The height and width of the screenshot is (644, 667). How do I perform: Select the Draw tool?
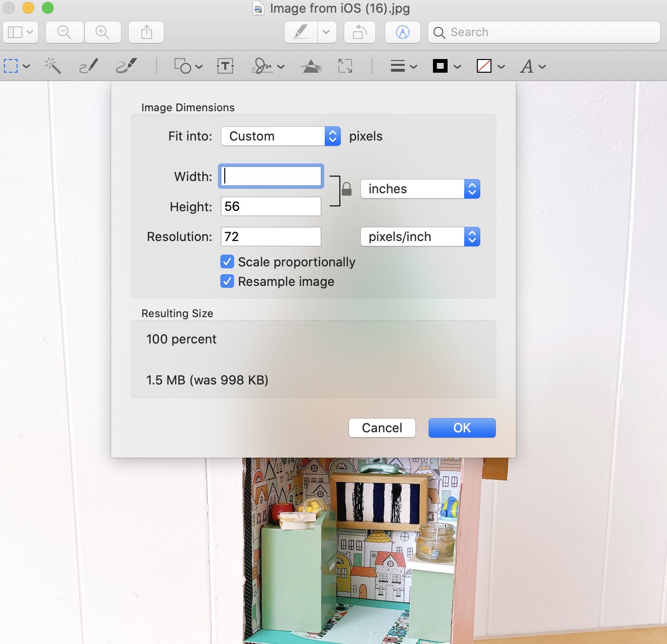click(x=126, y=66)
